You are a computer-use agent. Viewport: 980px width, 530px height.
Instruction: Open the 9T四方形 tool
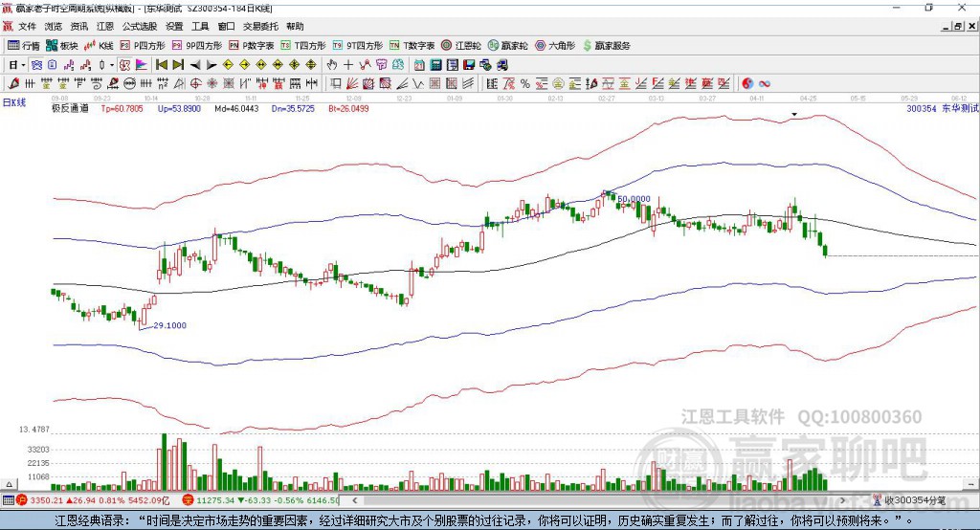pos(358,46)
